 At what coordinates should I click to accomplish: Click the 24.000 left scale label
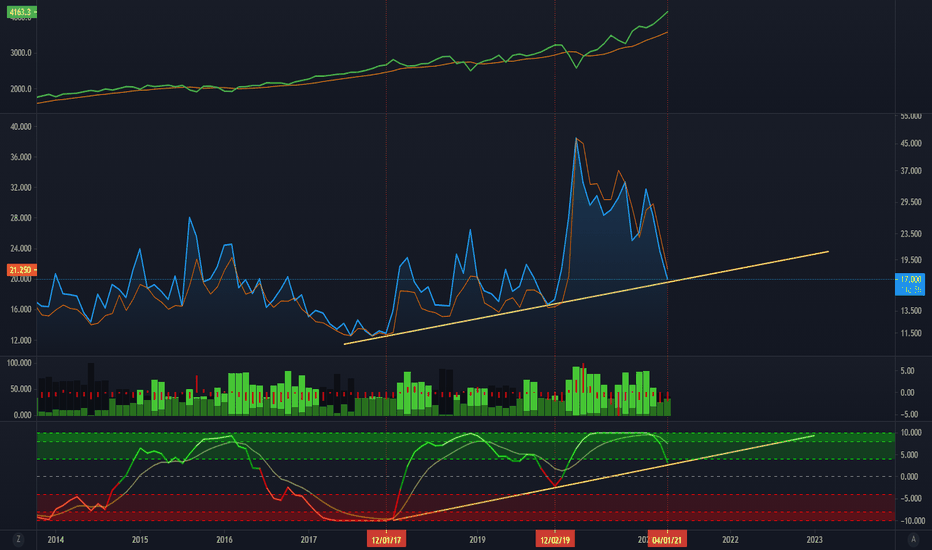pos(21,249)
